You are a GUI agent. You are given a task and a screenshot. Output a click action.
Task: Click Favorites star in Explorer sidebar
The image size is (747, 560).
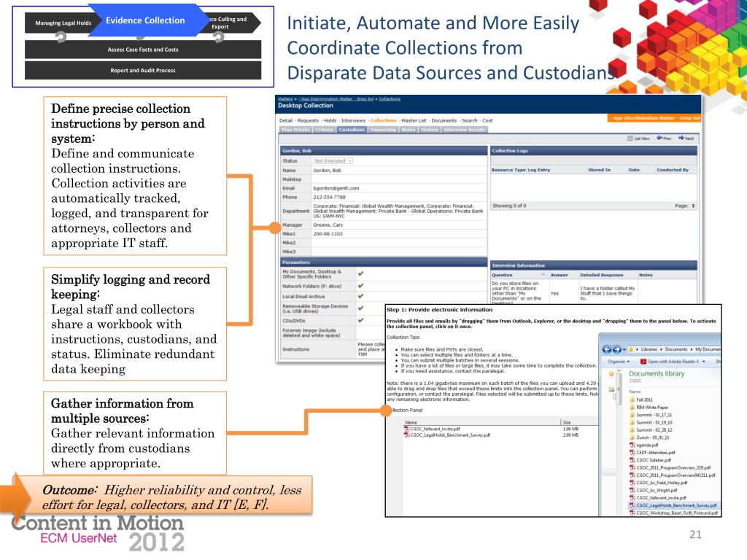click(x=611, y=374)
